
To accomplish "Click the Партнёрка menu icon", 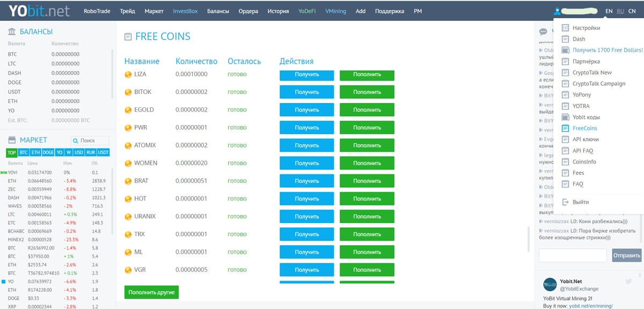I will (565, 61).
